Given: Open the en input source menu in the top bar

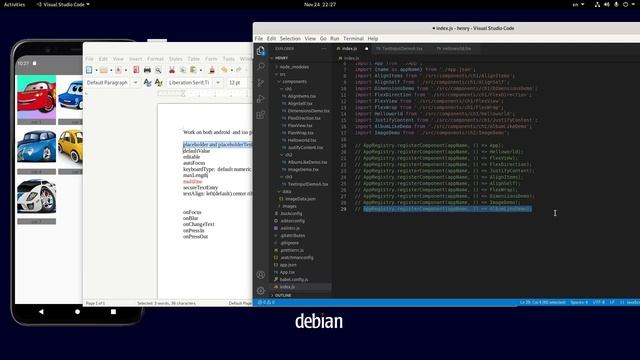Looking at the screenshot, I should 578,4.
